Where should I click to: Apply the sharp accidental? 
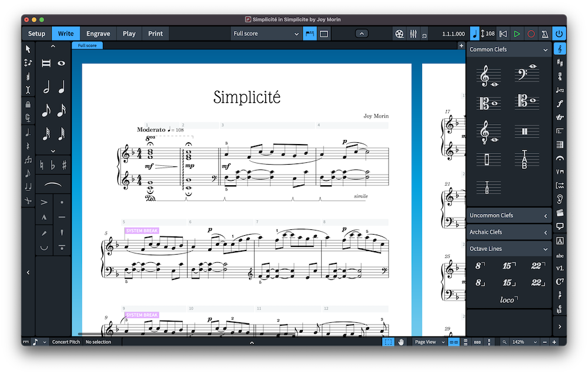coord(64,165)
